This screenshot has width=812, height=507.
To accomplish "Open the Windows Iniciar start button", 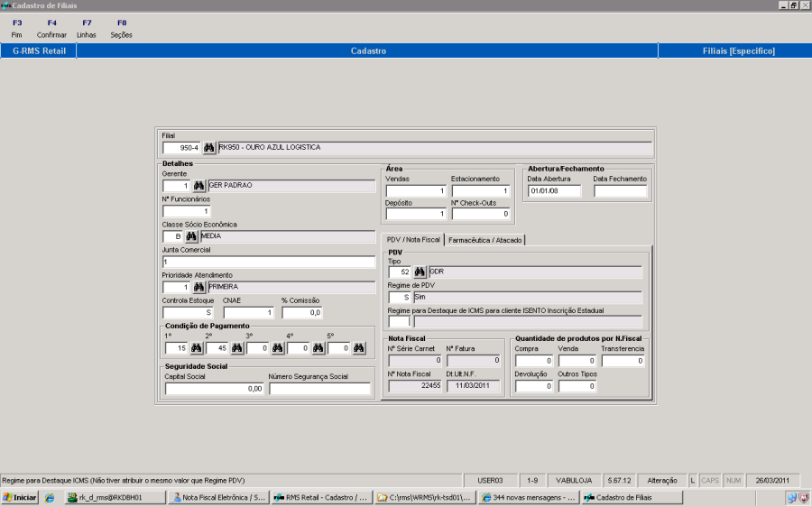I will point(20,497).
